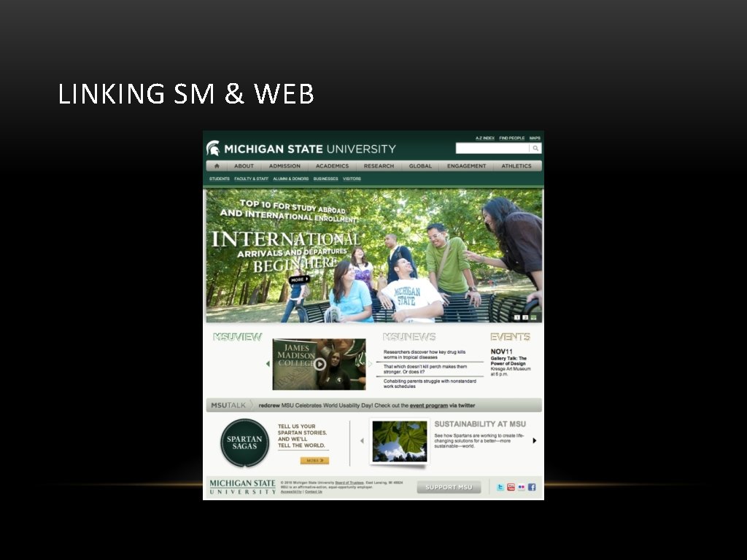Open the Find People link
This screenshot has width=747, height=560.
[x=511, y=138]
